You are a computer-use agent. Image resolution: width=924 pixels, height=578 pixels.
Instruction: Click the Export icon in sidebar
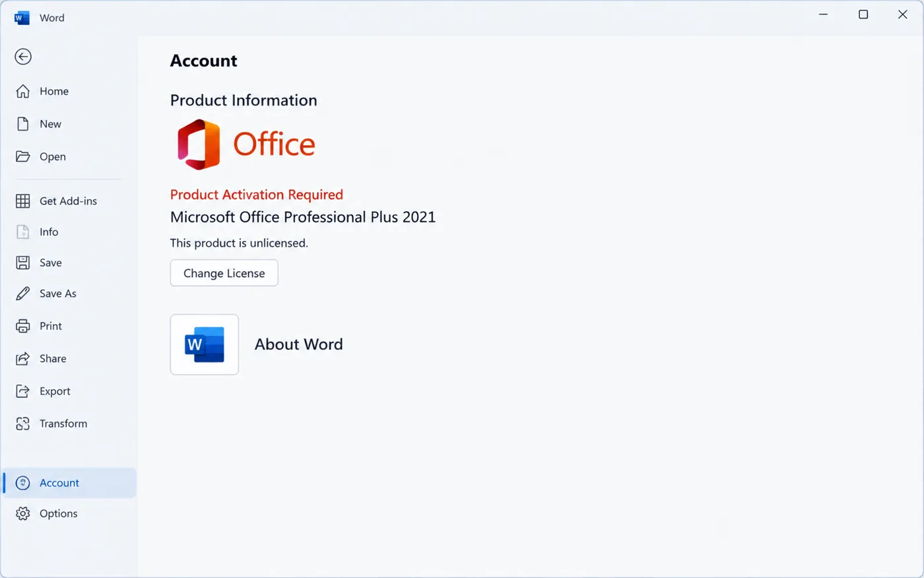(x=23, y=391)
